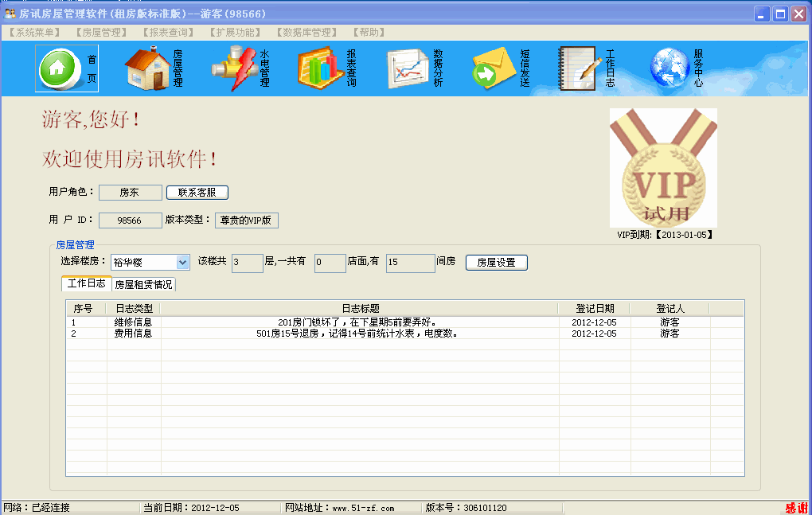Open the 【数据库管理】 menu

pos(306,32)
